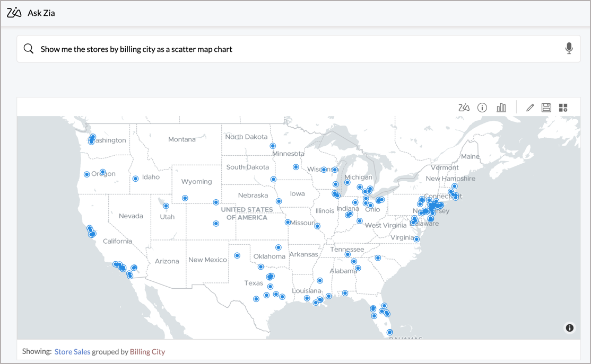Edit the chart with the pencil icon

[x=530, y=108]
